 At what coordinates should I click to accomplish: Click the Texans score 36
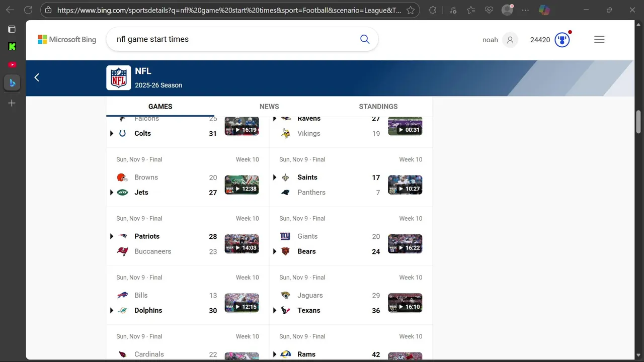(376, 311)
